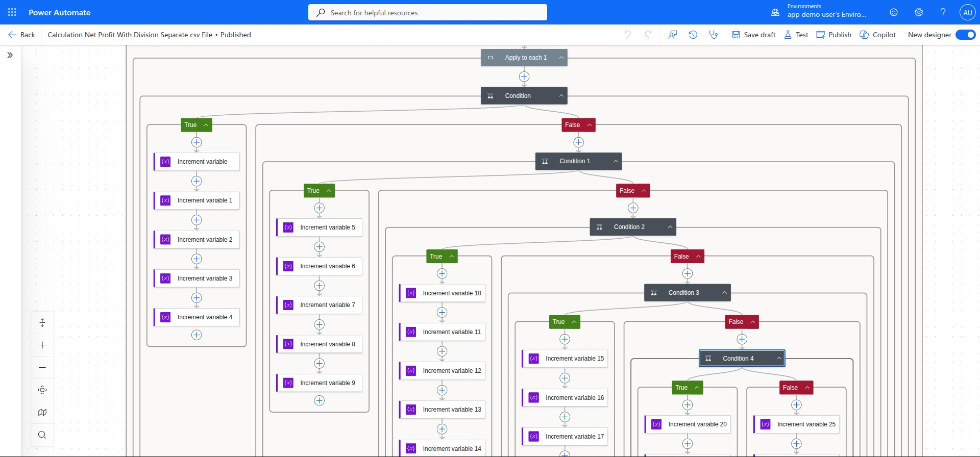Open the AU account avatar
The image size is (980, 457).
tap(968, 12)
